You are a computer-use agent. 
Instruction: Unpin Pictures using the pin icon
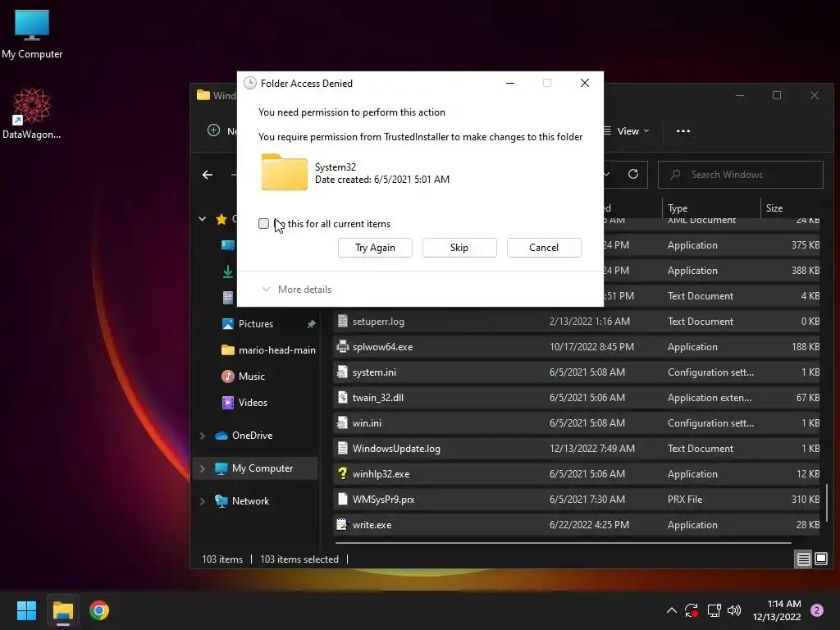311,324
